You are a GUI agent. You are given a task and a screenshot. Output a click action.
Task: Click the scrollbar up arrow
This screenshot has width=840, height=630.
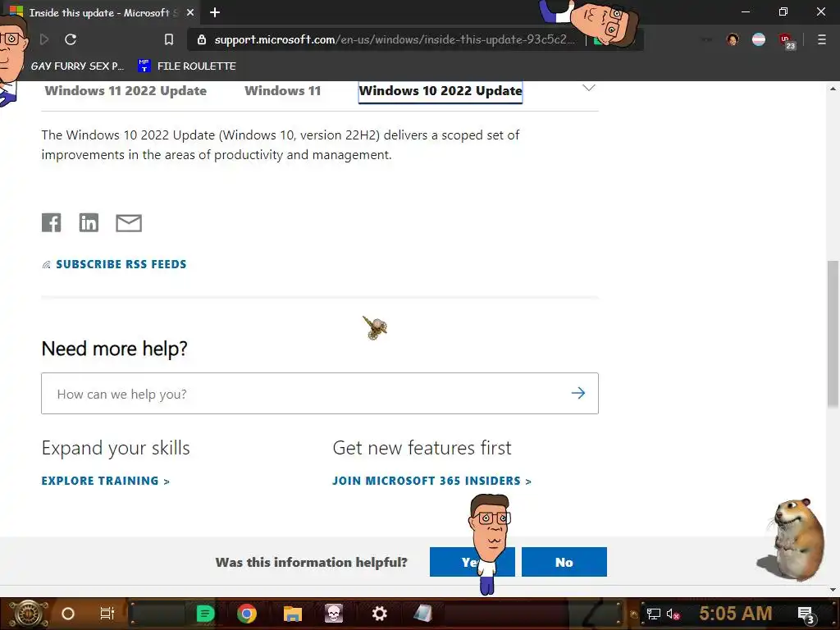pyautogui.click(x=833, y=89)
